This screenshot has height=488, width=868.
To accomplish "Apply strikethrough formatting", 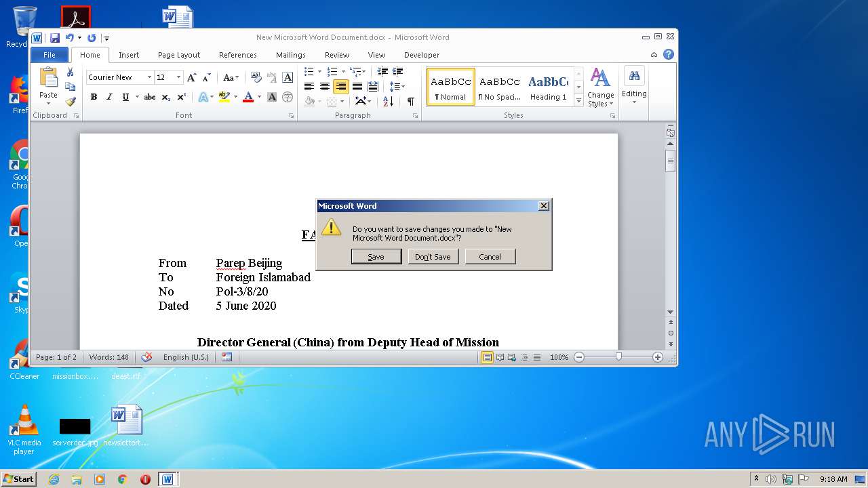I will pyautogui.click(x=150, y=97).
